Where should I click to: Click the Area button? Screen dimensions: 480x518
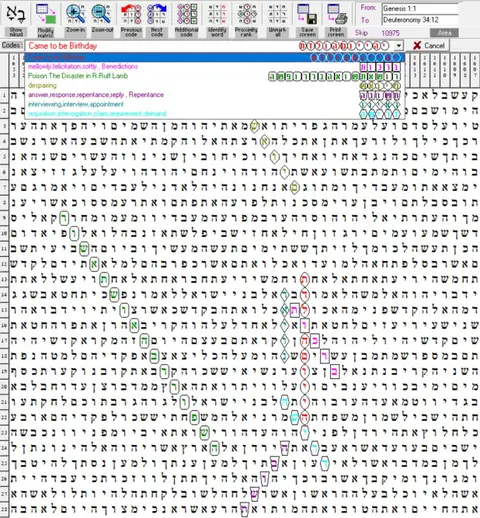(444, 33)
